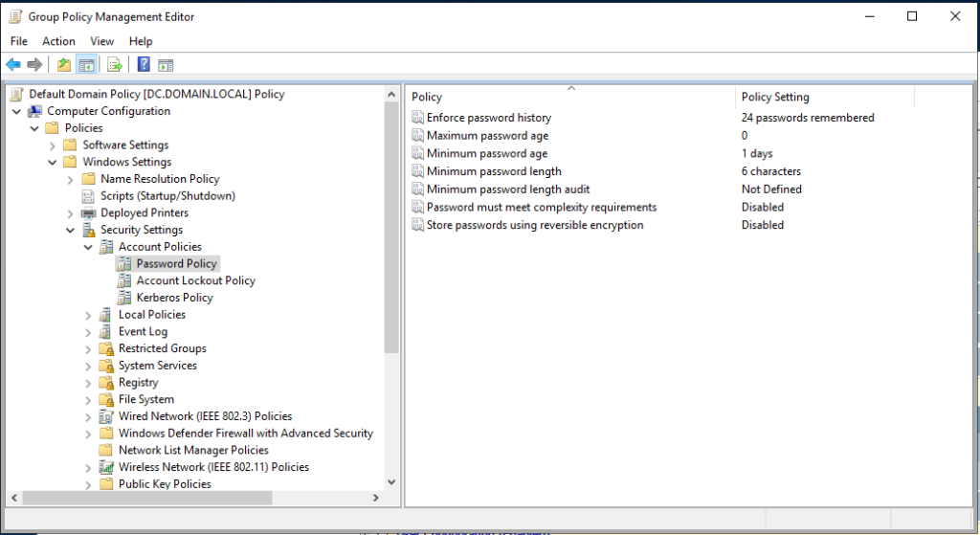The width and height of the screenshot is (980, 535).
Task: Click tree pane vertical scrollbar up arrow
Action: click(x=391, y=95)
